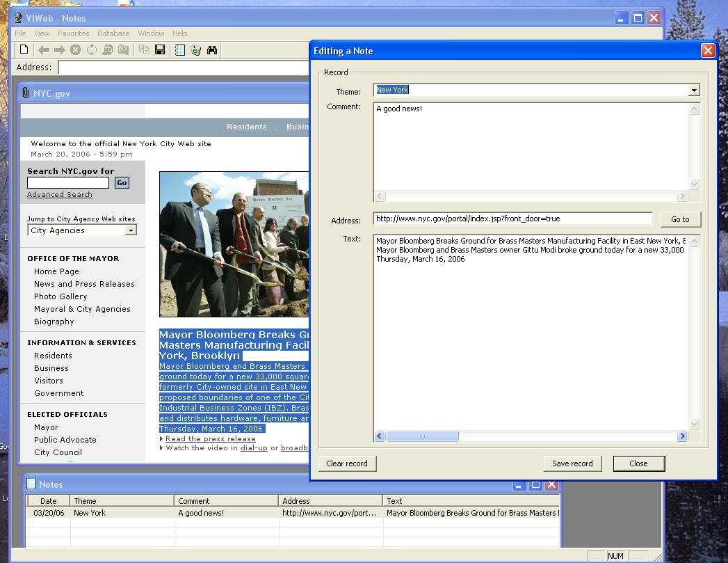Open the Window menu

(151, 33)
